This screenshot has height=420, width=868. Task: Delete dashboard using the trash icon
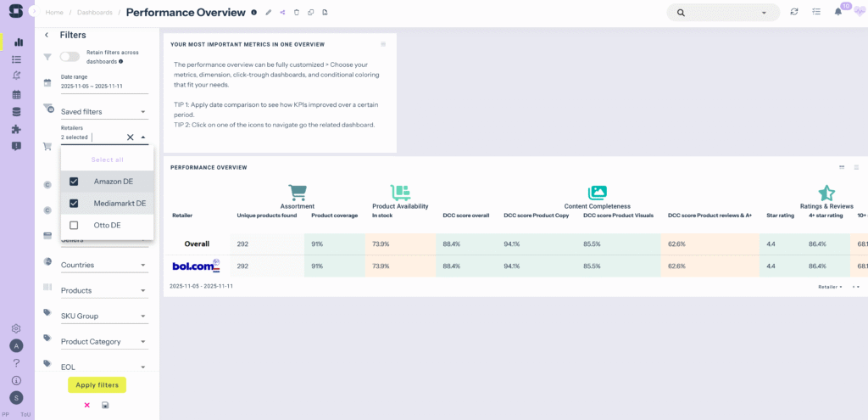click(296, 13)
